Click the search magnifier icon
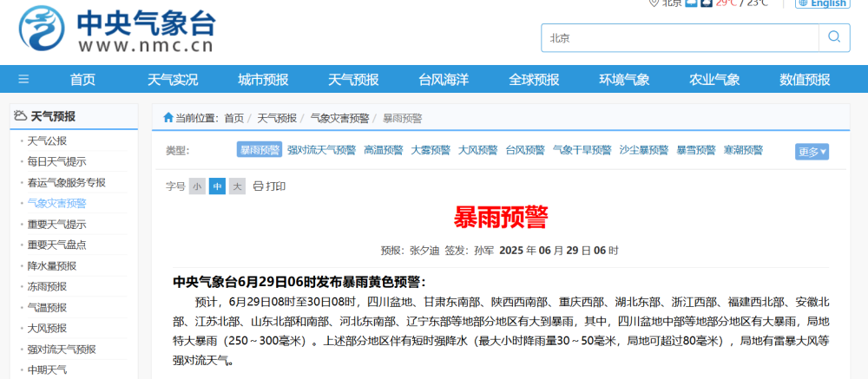This screenshot has width=868, height=379. tap(833, 37)
